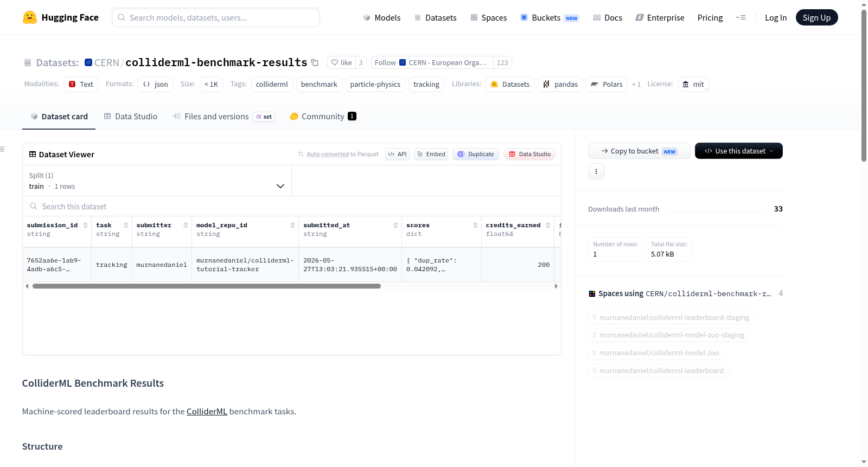This screenshot has height=467, width=868.
Task: Click the API button in Dataset Viewer
Action: pyautogui.click(x=397, y=154)
